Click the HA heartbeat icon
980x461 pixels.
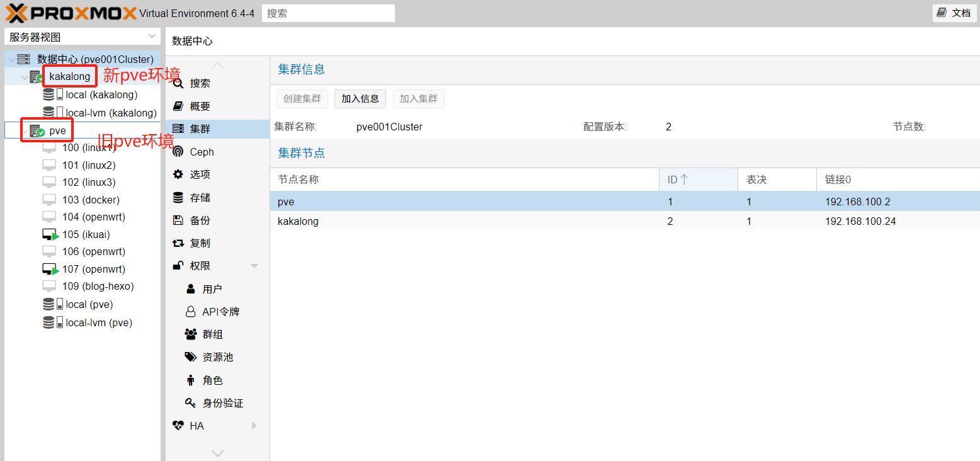[x=178, y=426]
